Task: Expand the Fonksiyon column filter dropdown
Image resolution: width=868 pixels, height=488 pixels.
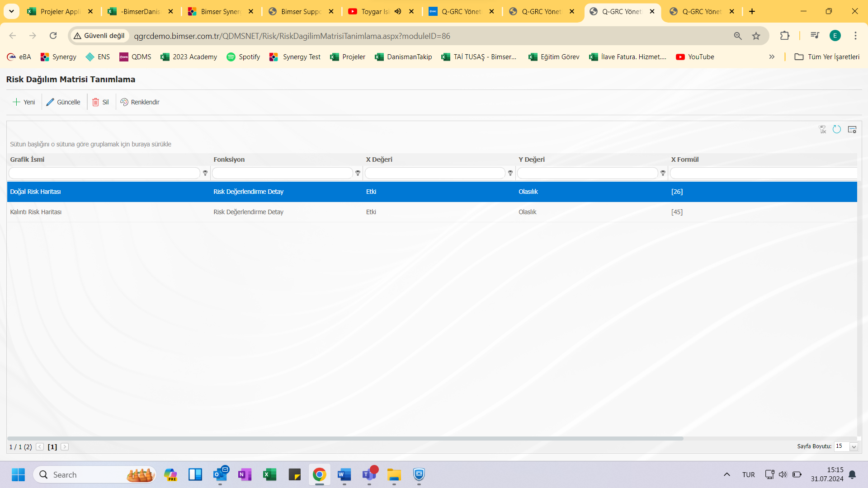Action: point(359,174)
